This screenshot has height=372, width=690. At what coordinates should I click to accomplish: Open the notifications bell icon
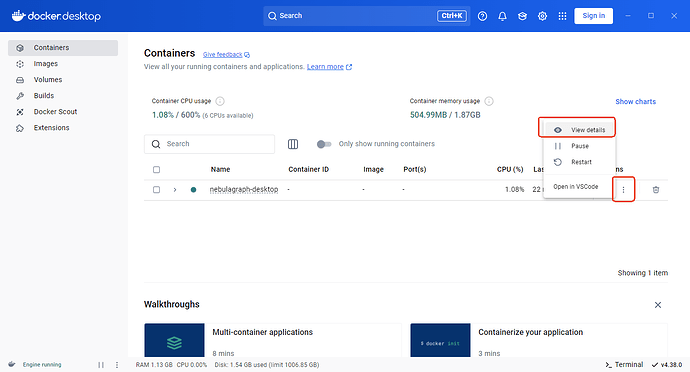click(502, 16)
